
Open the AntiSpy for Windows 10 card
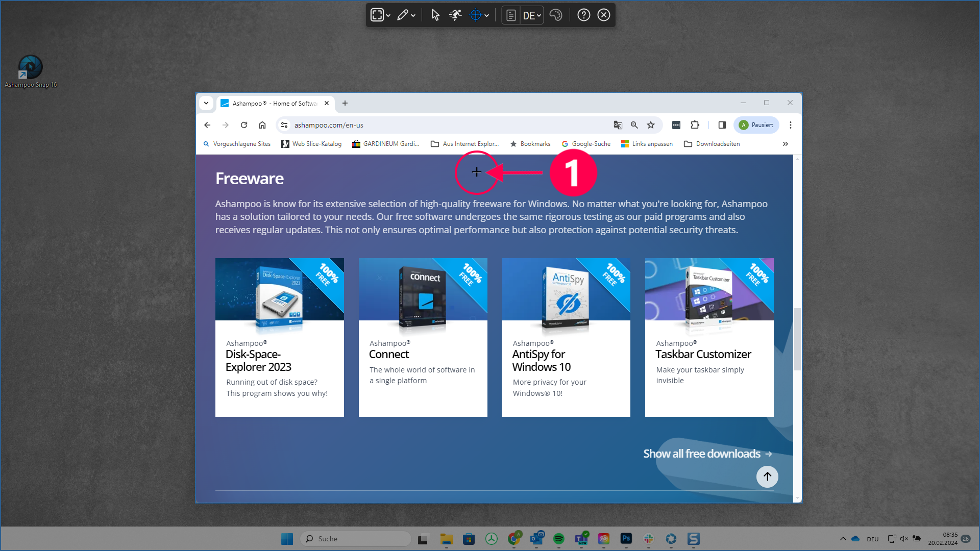pyautogui.click(x=566, y=337)
